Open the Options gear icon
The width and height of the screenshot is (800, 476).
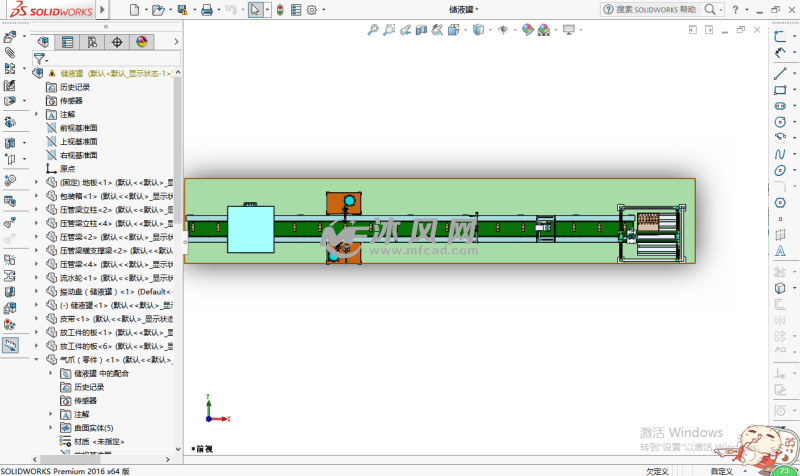click(312, 10)
